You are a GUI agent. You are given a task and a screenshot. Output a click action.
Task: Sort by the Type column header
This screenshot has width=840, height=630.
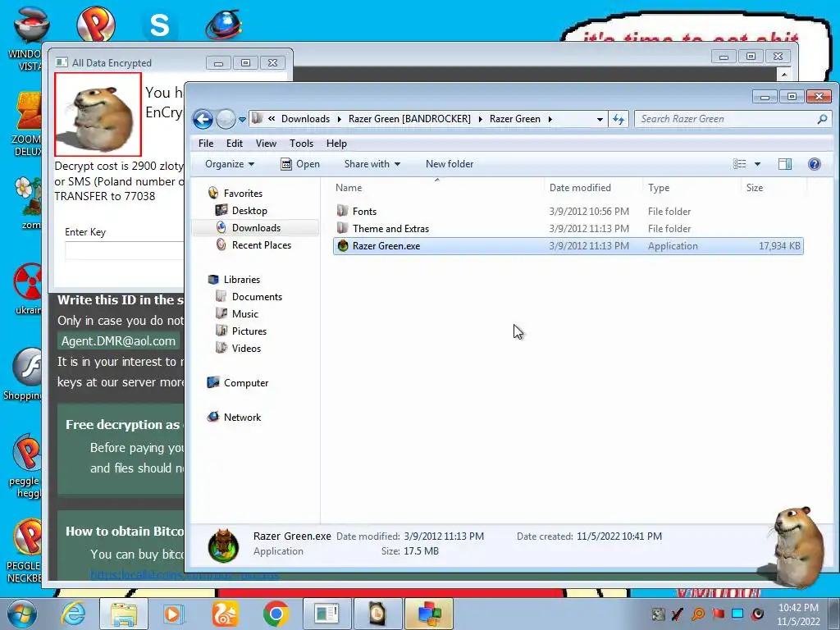coord(692,188)
